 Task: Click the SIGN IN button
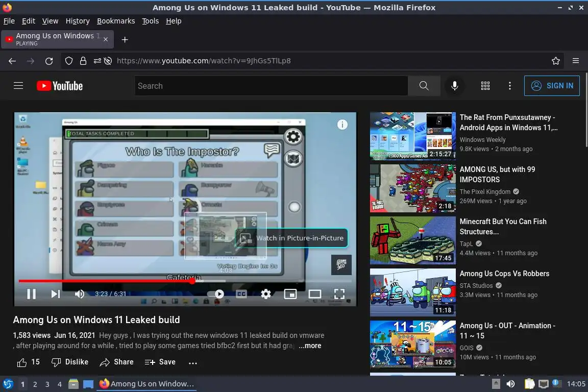tap(552, 86)
